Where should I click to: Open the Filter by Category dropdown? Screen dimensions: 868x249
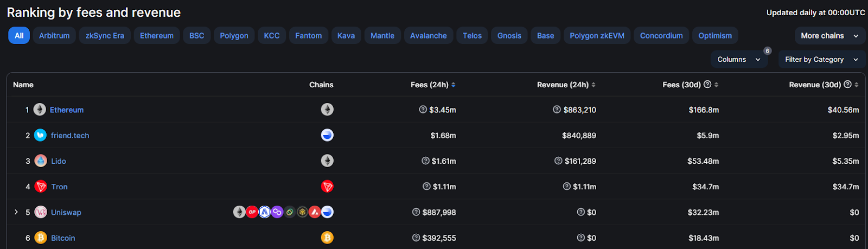pos(822,59)
